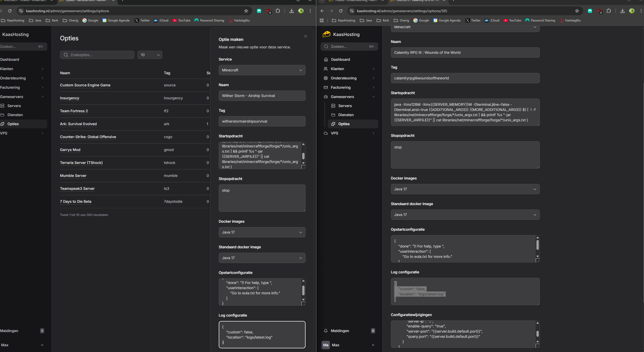Open Standaard docker image dropdown in right window
Image resolution: width=644 pixels, height=352 pixels.
pos(465,215)
